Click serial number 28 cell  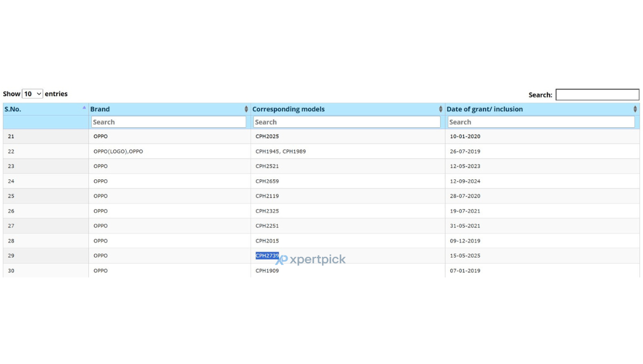coord(46,241)
